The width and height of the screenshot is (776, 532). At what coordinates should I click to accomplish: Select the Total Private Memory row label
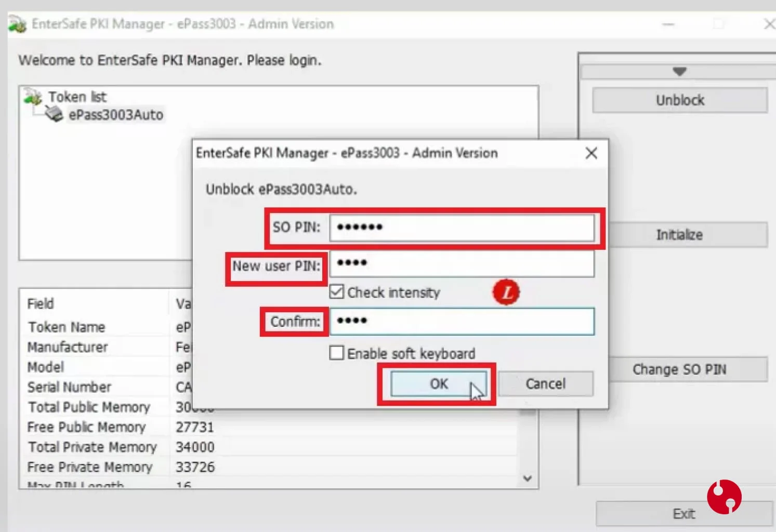(92, 447)
